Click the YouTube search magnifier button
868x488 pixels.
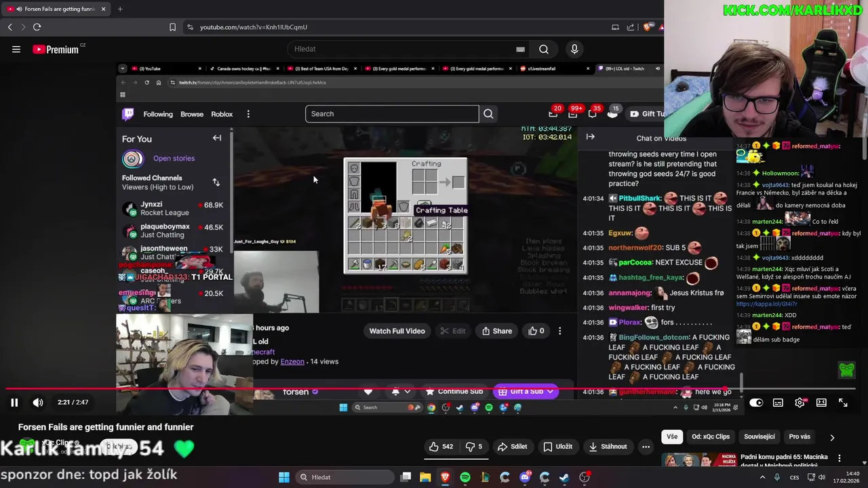(544, 49)
